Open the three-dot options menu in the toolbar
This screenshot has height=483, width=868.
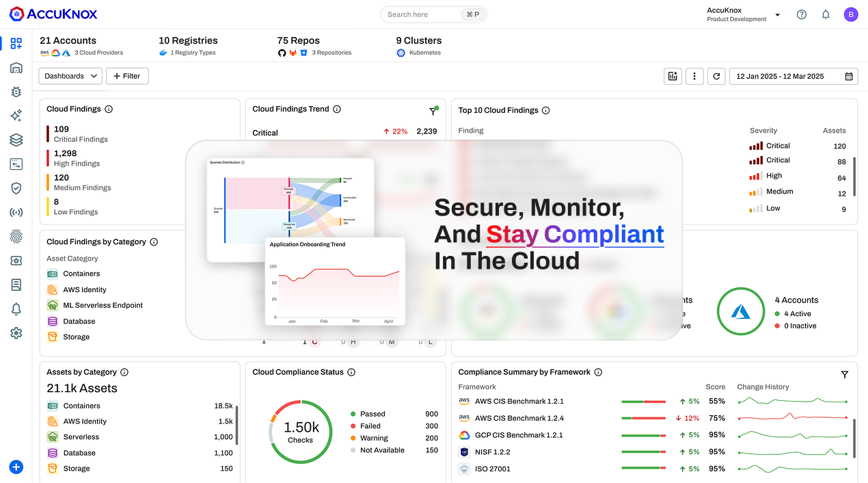coord(694,76)
